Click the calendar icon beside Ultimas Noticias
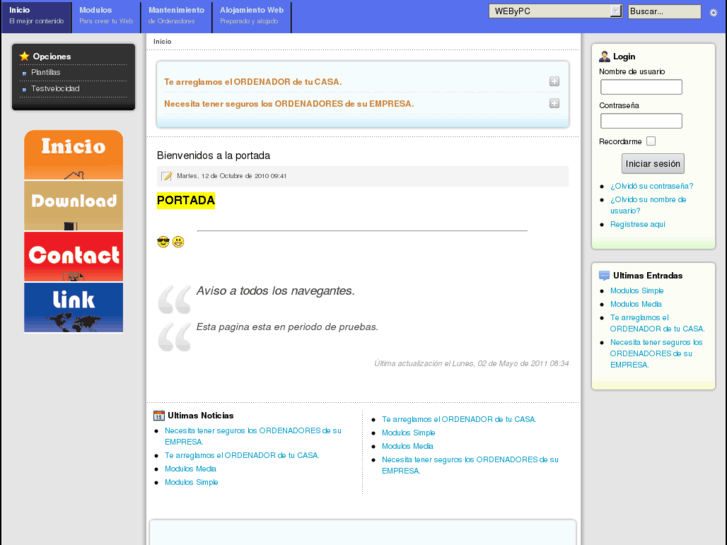This screenshot has width=727, height=545. pyautogui.click(x=159, y=416)
